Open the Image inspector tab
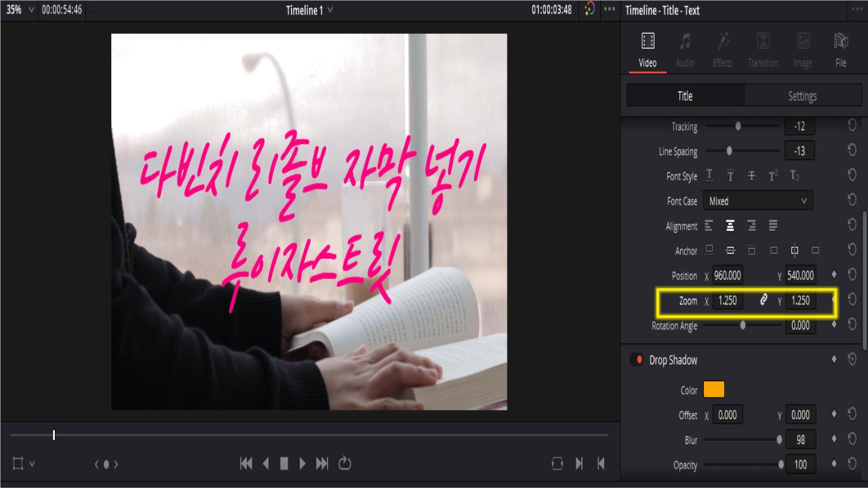The image size is (868, 488). (802, 49)
